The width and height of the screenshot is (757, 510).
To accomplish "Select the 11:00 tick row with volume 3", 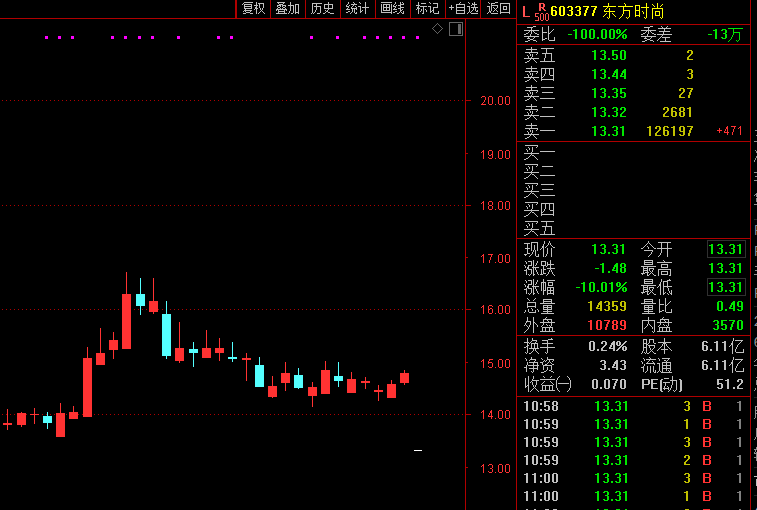I will 633,479.
